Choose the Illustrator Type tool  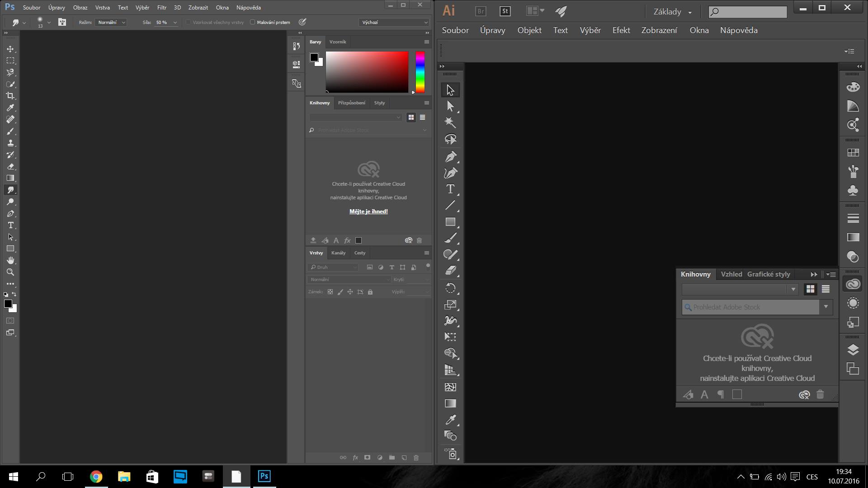coord(450,189)
